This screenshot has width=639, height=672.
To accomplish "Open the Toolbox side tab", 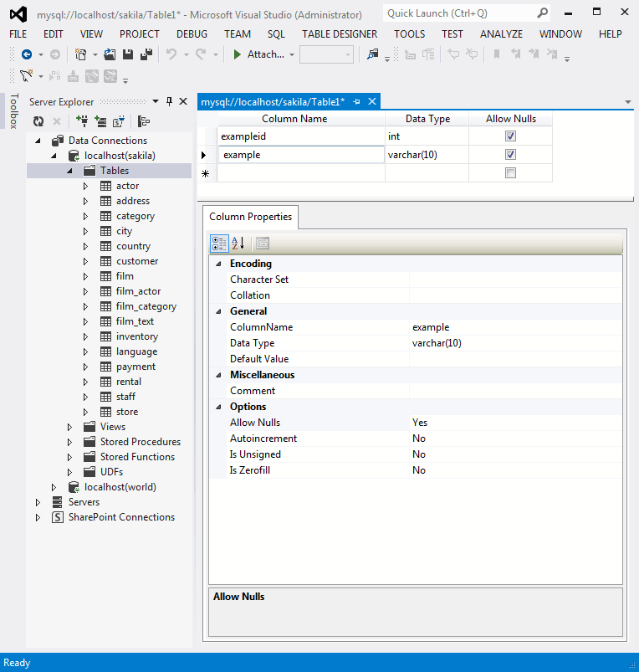I will click(14, 111).
